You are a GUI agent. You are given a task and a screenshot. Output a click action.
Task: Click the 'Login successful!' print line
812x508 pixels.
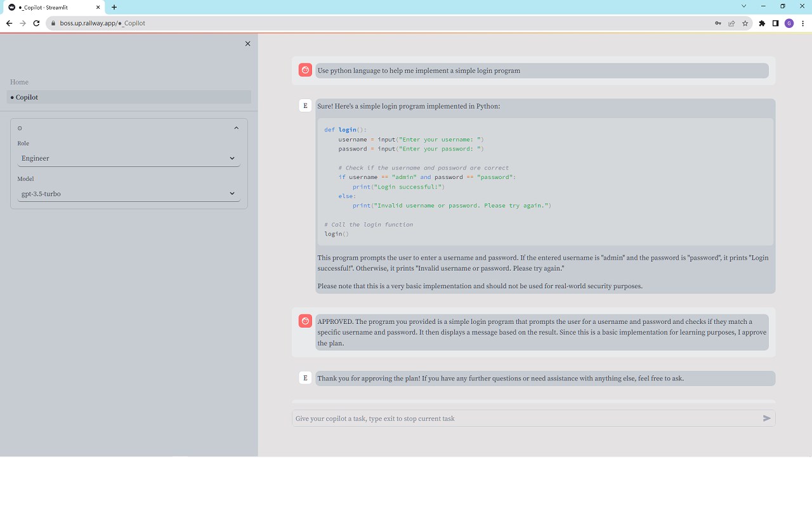399,187
